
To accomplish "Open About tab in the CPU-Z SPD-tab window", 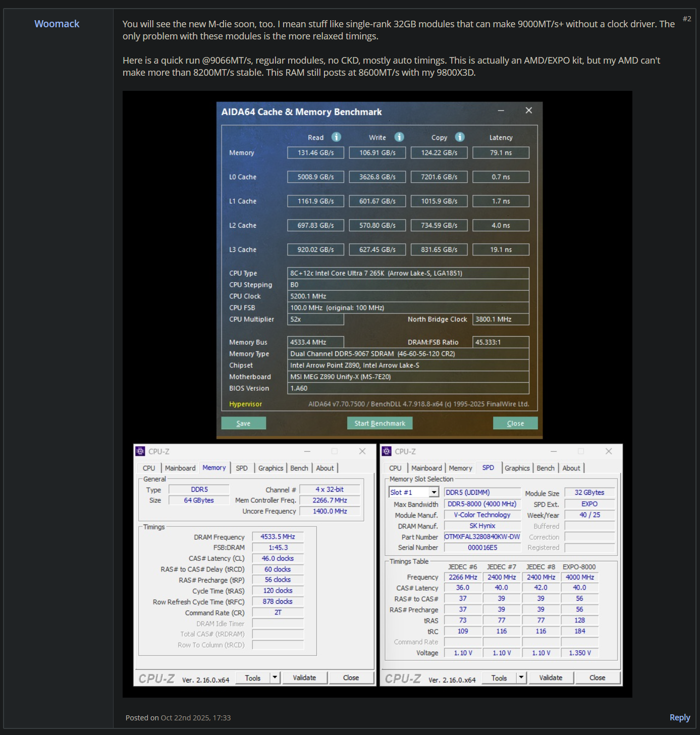I will click(571, 468).
